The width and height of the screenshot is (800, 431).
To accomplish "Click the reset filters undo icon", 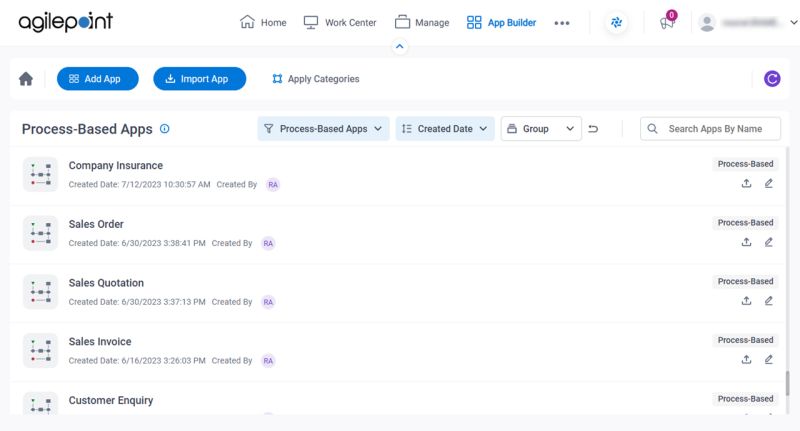I will [x=593, y=129].
